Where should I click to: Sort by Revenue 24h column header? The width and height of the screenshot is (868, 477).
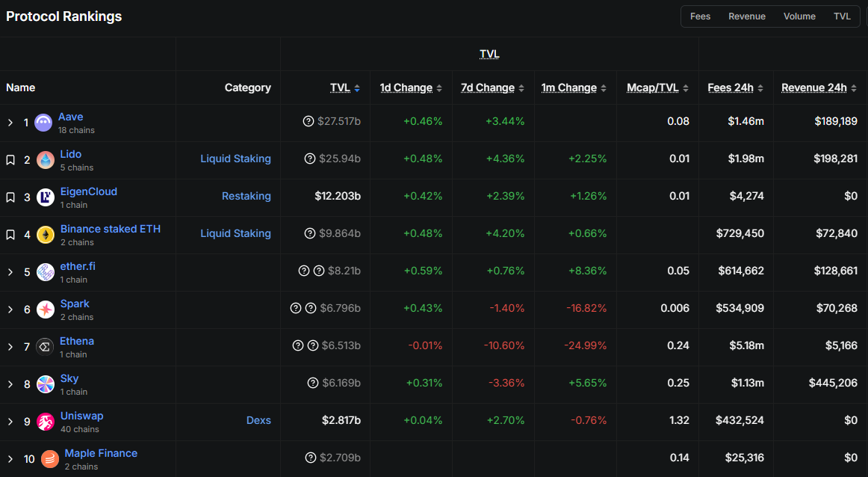tap(813, 87)
